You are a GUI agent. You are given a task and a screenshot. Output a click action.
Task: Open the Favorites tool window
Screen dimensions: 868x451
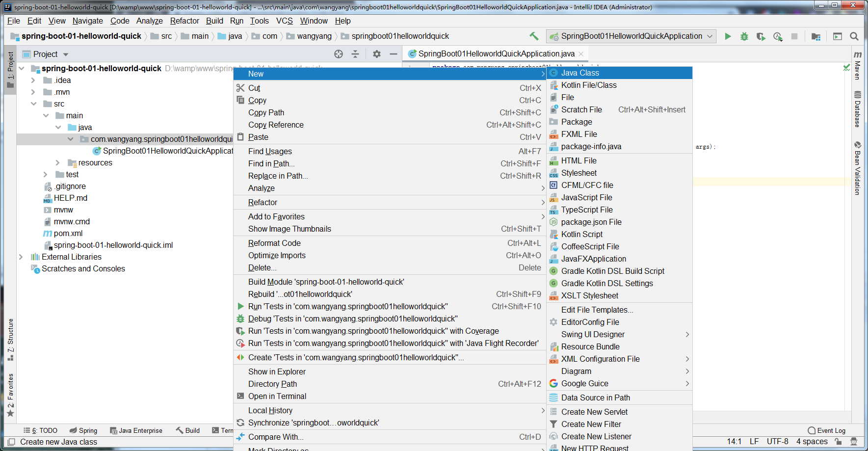pyautogui.click(x=10, y=396)
